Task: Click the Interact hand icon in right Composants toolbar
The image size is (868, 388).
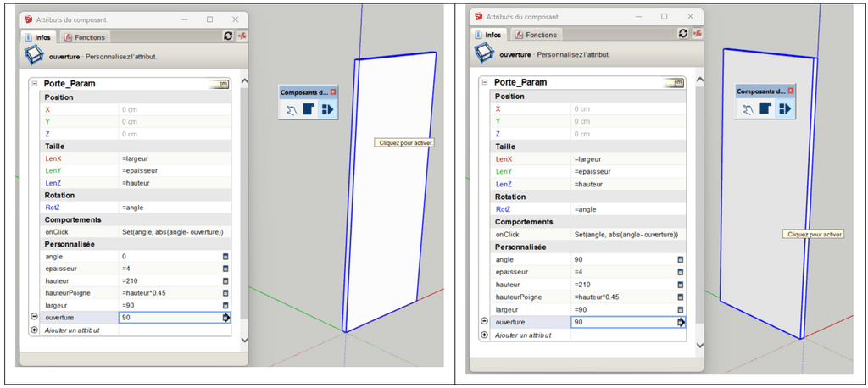Action: [x=748, y=108]
